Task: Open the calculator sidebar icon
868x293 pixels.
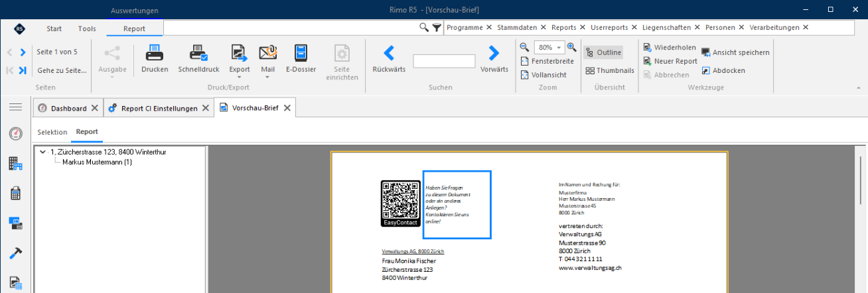Action: [x=15, y=193]
